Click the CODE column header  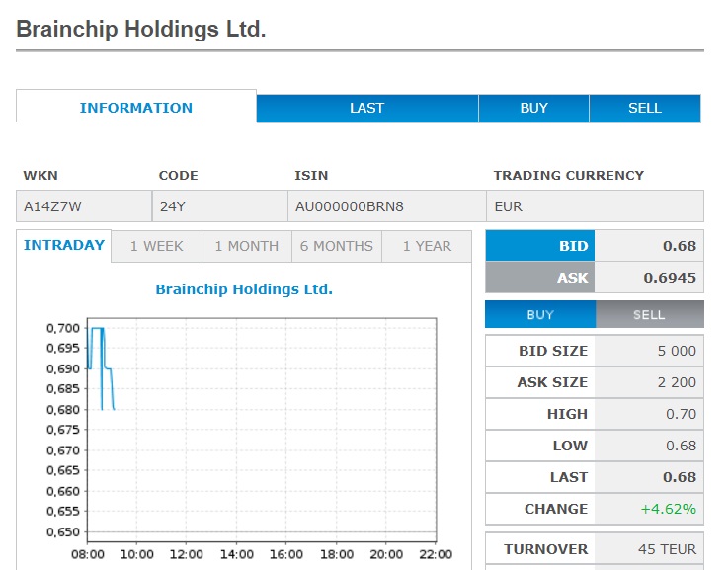[x=178, y=175]
